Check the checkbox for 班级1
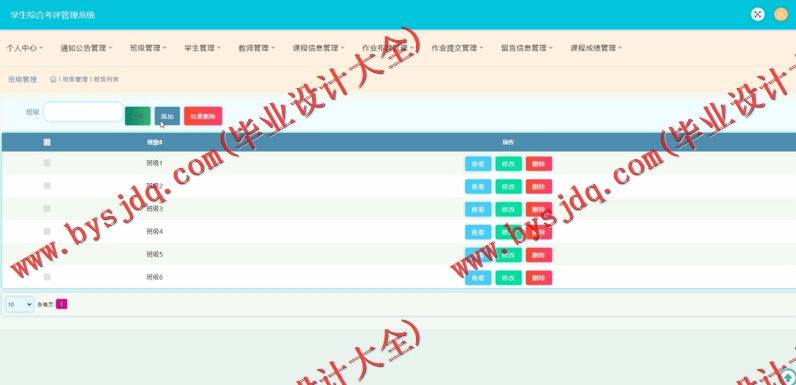The height and width of the screenshot is (385, 796). click(x=47, y=163)
